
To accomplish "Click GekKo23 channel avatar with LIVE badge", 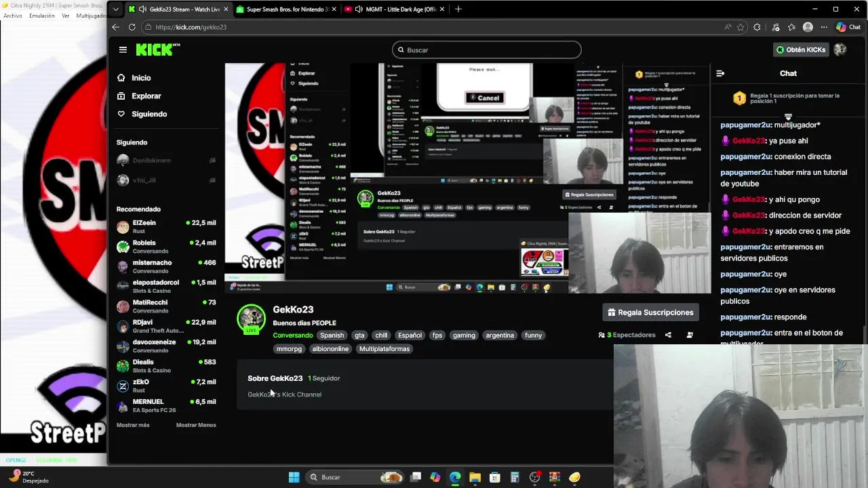I will point(251,319).
